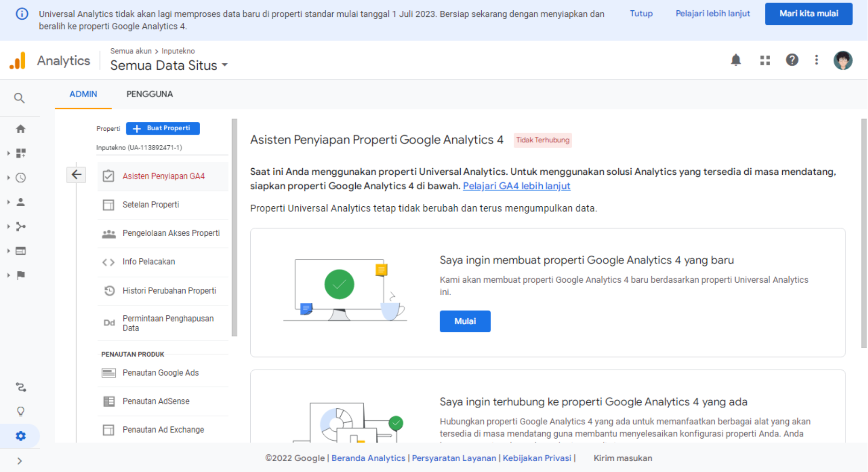Expand the Conversions section arrow
This screenshot has height=472, width=868.
[x=8, y=275]
